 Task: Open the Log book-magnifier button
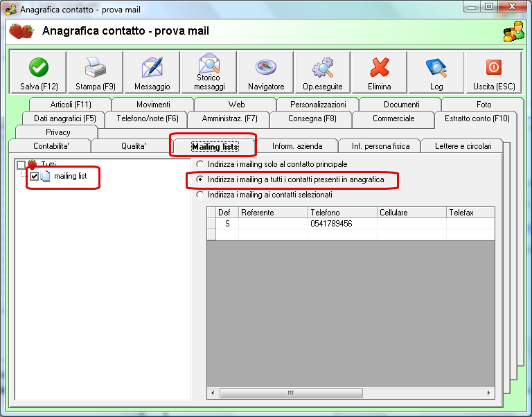pos(436,72)
